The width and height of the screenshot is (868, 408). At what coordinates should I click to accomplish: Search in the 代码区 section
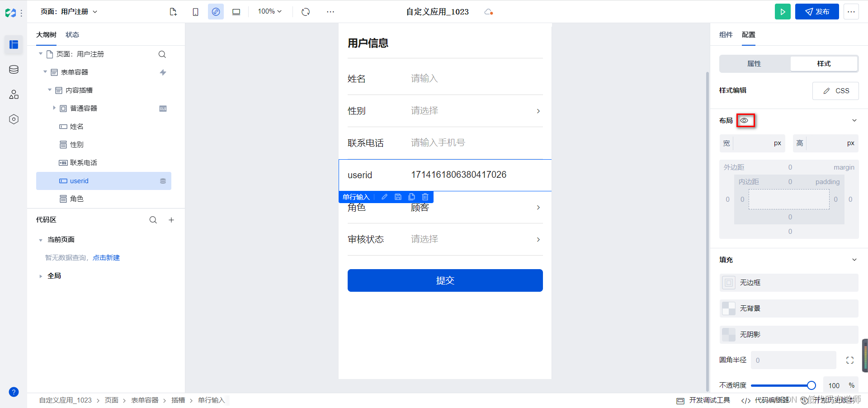(x=153, y=220)
